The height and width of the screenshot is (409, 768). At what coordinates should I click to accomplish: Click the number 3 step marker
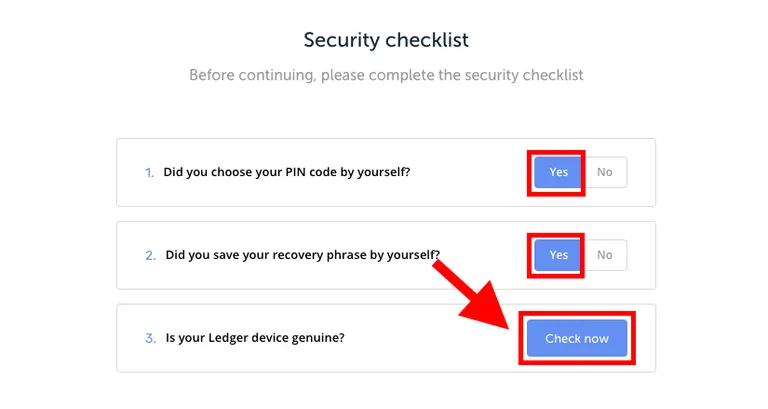point(150,338)
